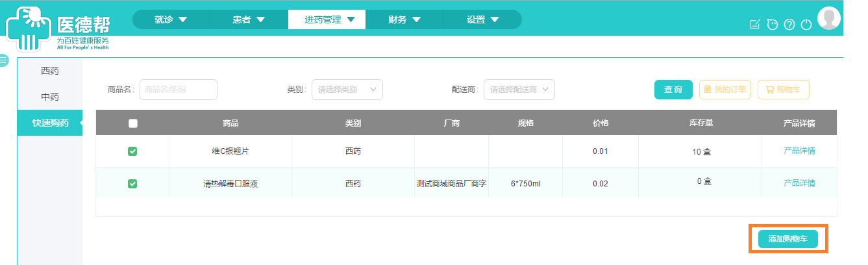This screenshot has height=265, width=868.
Task: Expand the 类别 category dropdown
Action: [x=347, y=90]
